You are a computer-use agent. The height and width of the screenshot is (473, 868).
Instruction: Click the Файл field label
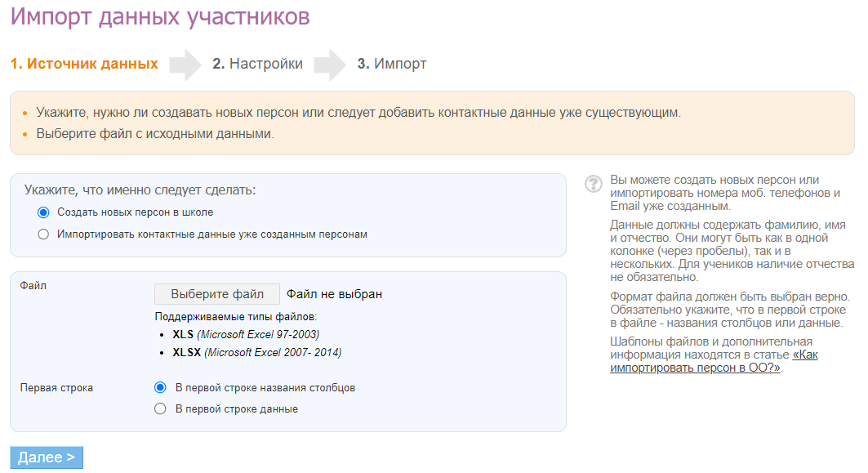tap(33, 286)
